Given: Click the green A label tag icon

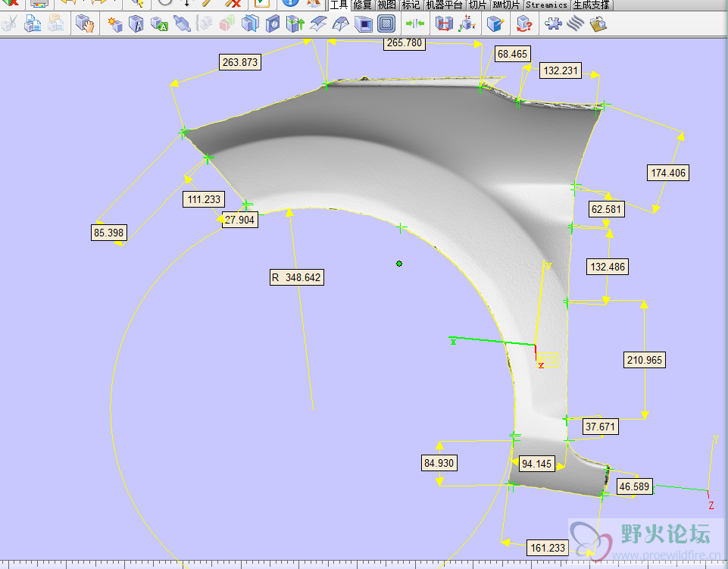Looking at the screenshot, I should (159, 23).
